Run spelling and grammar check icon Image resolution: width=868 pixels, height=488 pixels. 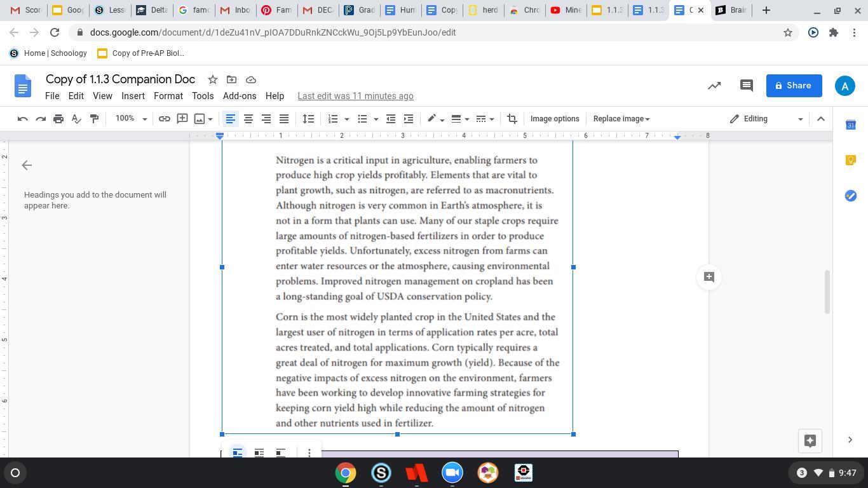click(x=76, y=119)
